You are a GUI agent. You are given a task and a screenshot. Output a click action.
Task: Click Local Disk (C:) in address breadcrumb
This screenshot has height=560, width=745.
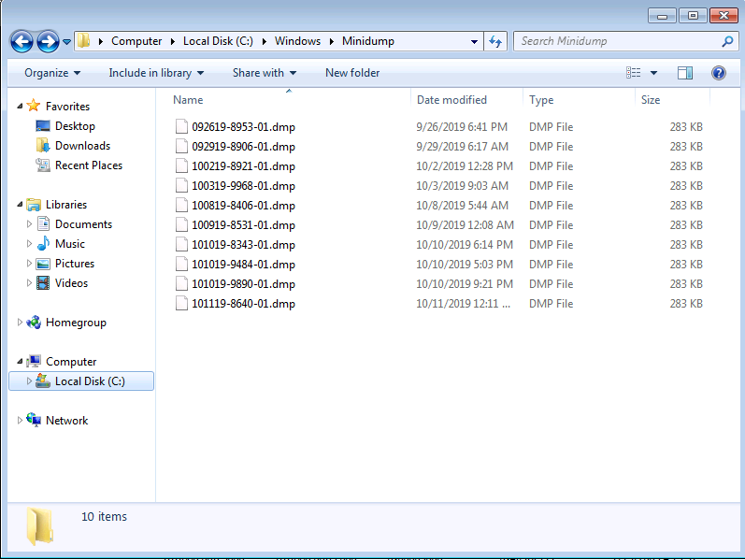(218, 41)
